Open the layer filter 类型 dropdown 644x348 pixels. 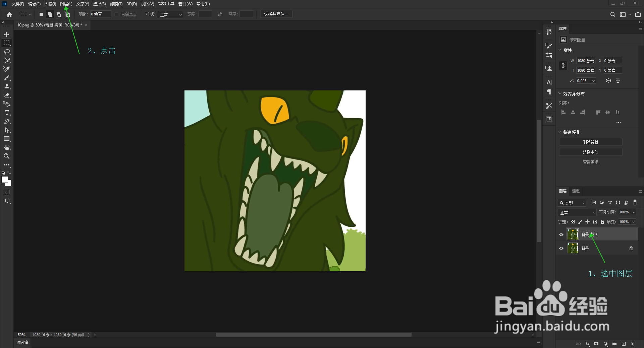tap(572, 203)
